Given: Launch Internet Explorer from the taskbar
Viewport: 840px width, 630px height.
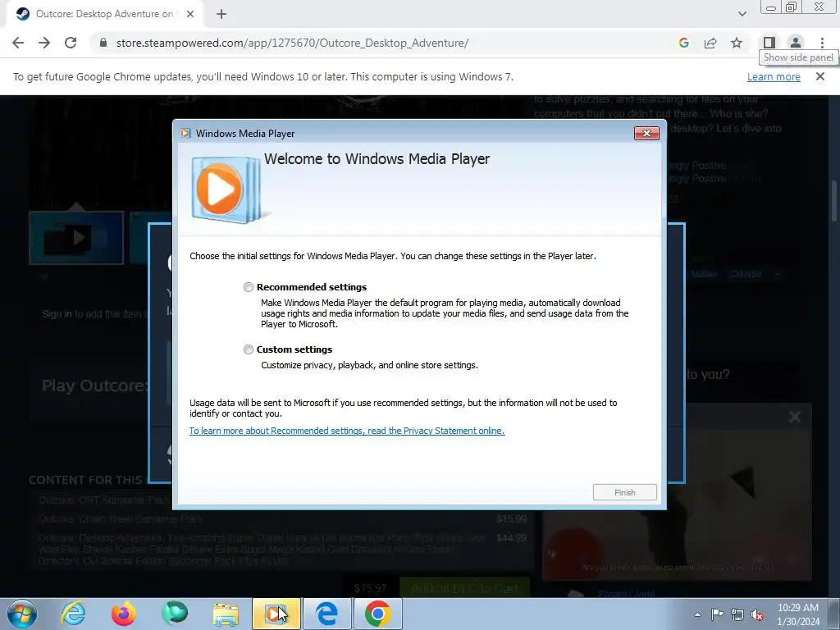Looking at the screenshot, I should click(x=72, y=614).
